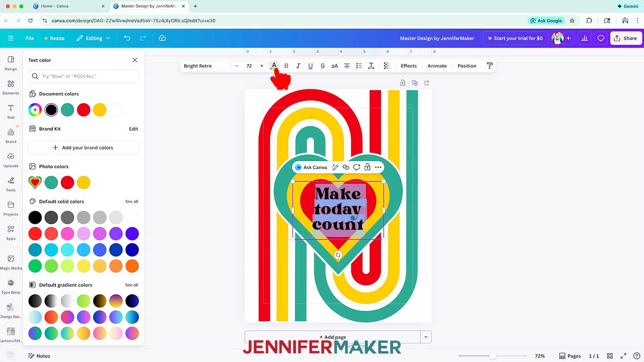
Task: Open the Projects sidebar panel
Action: coord(11,208)
